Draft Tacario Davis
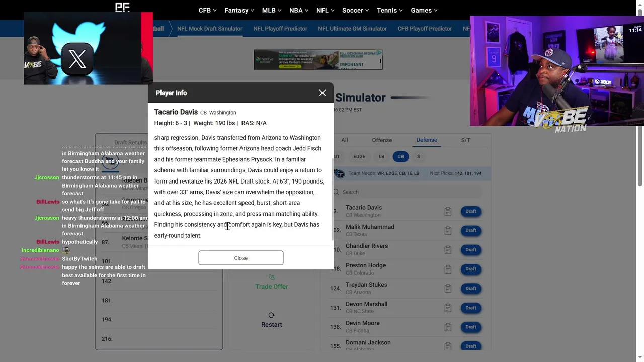Image resolution: width=644 pixels, height=362 pixels. [471, 211]
